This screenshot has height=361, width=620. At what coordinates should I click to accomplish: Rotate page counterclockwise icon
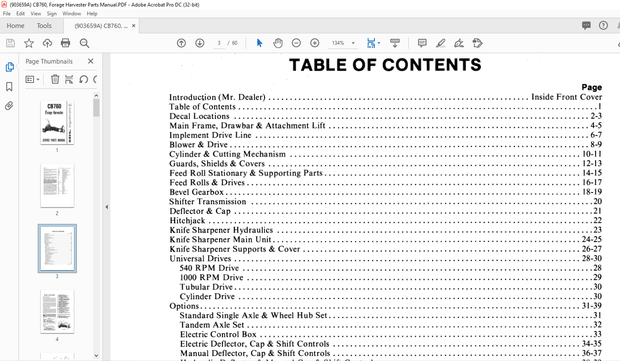pos(83,79)
